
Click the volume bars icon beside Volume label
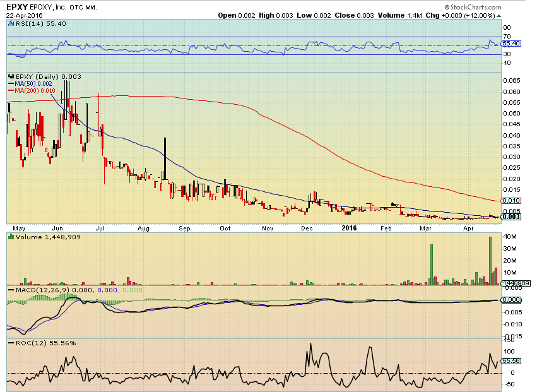coord(11,237)
